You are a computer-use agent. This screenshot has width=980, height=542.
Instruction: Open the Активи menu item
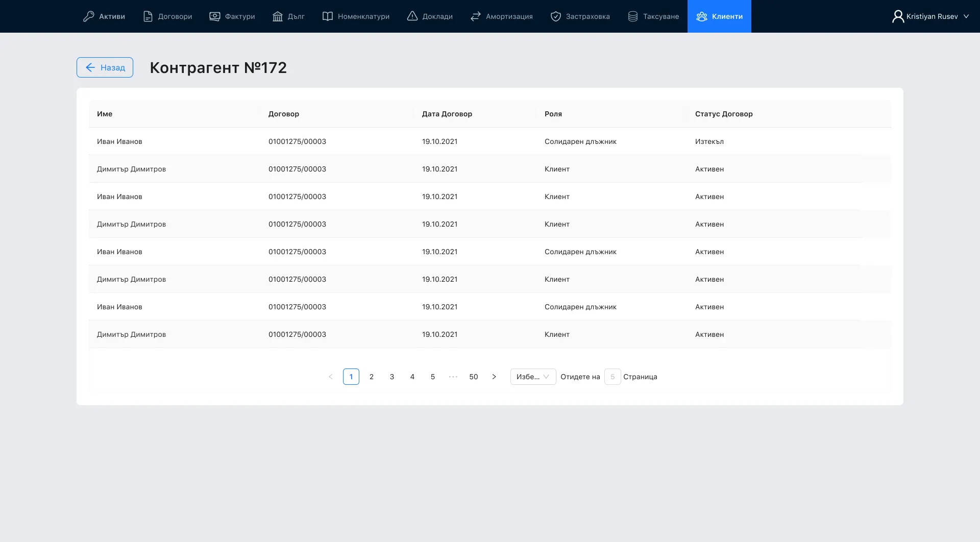(104, 16)
